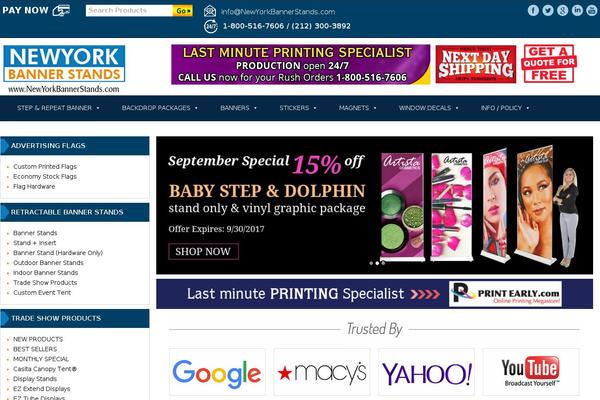Open the YouTube social icon in header
The width and height of the screenshot is (600, 400).
coord(592,10)
